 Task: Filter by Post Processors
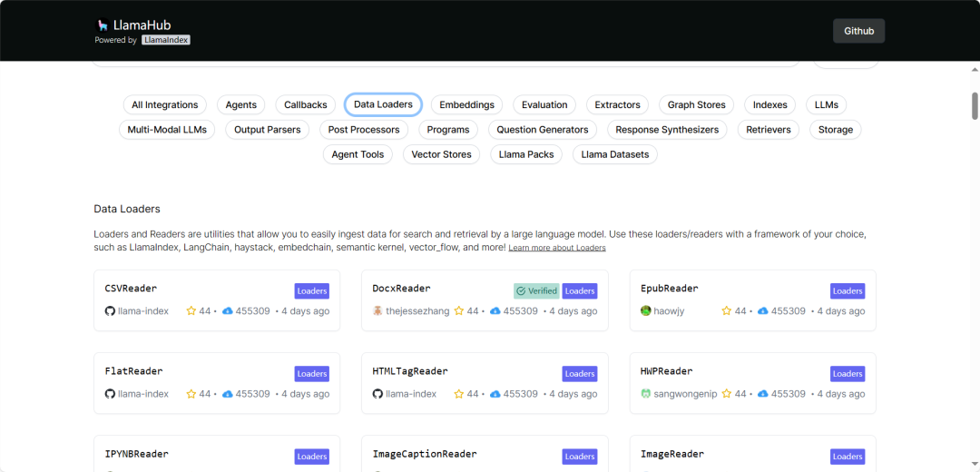pos(364,130)
